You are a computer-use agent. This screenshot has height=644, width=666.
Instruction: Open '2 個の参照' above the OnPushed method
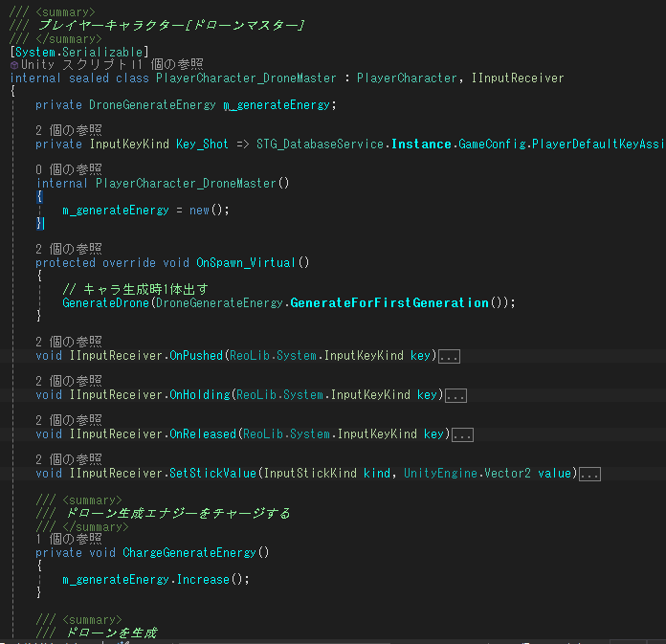[69, 342]
